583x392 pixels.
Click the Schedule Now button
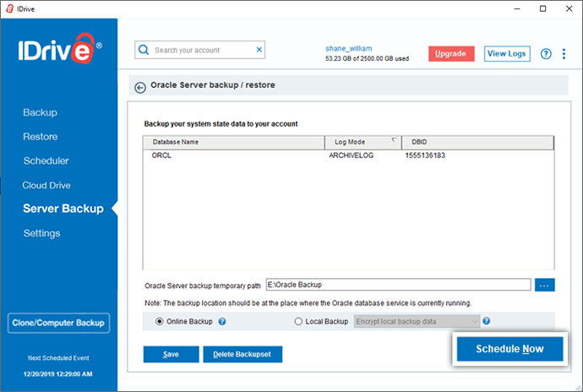[x=509, y=349]
